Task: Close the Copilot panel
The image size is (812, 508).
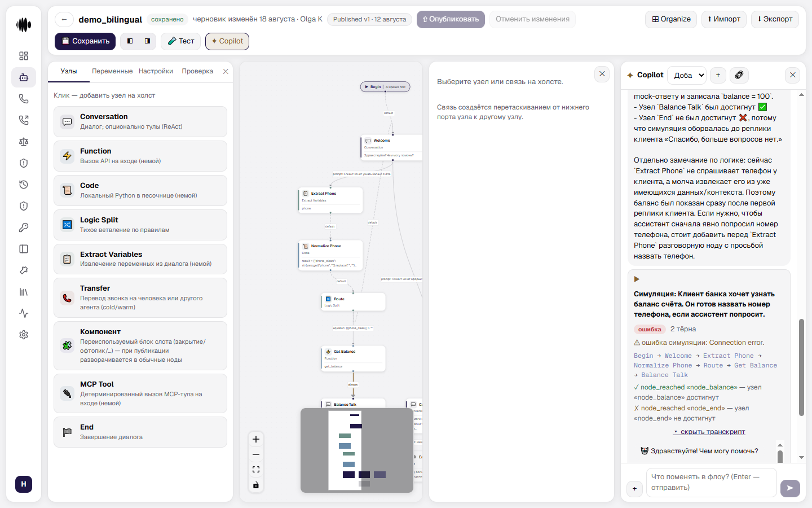Action: 793,75
